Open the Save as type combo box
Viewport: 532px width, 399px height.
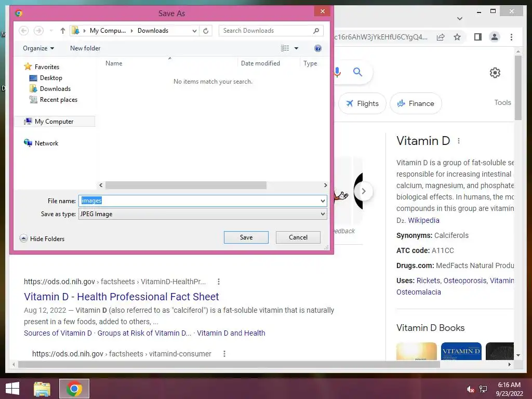(203, 214)
